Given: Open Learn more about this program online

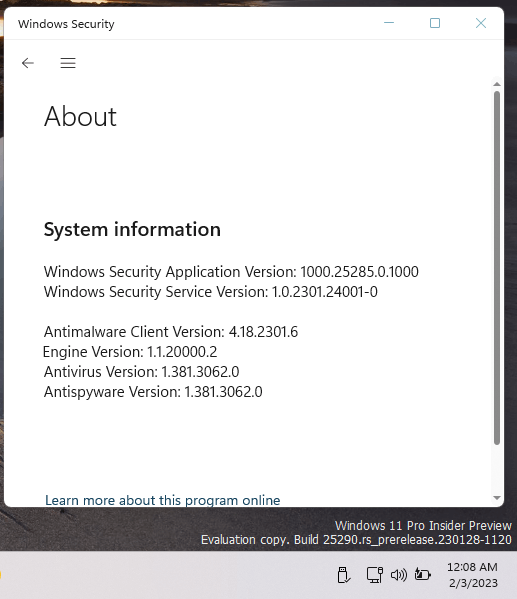Looking at the screenshot, I should pyautogui.click(x=163, y=500).
